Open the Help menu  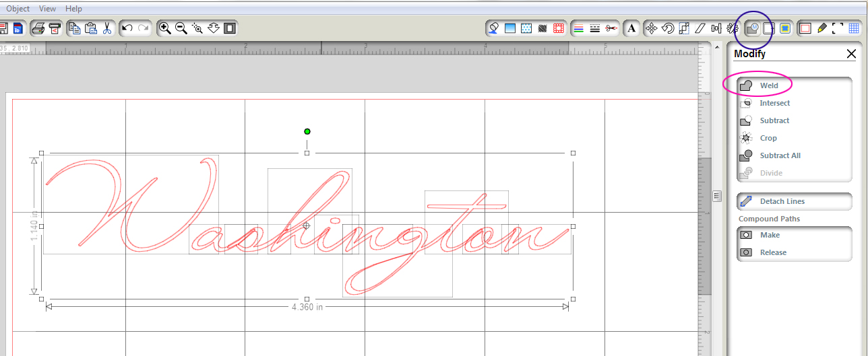[x=74, y=9]
